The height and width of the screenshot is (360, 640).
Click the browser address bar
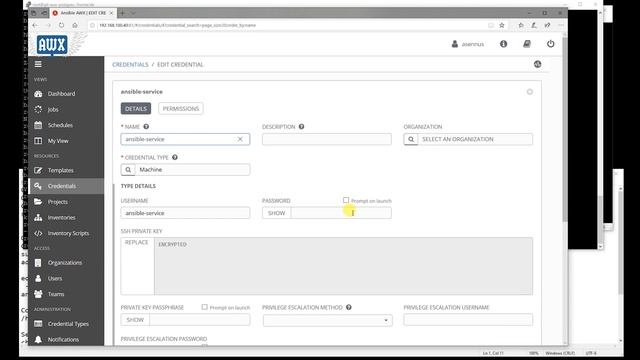(286, 25)
